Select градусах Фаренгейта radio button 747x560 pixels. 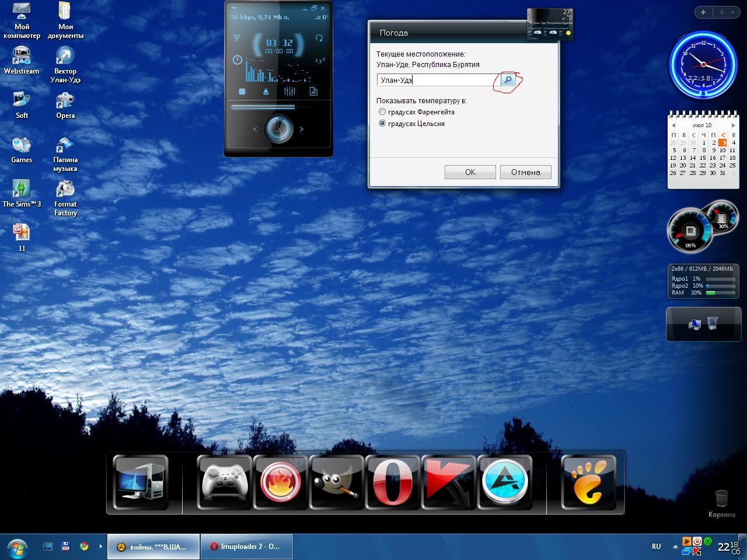(x=382, y=112)
